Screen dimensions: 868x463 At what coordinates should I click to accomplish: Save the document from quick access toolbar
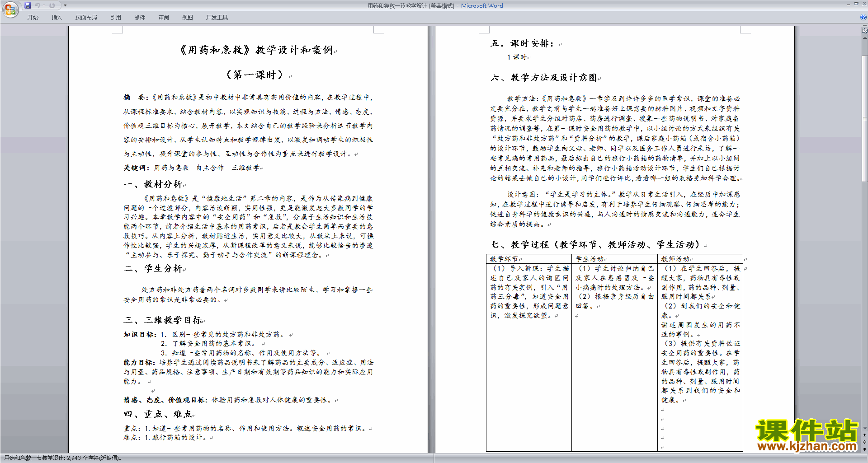pos(28,5)
